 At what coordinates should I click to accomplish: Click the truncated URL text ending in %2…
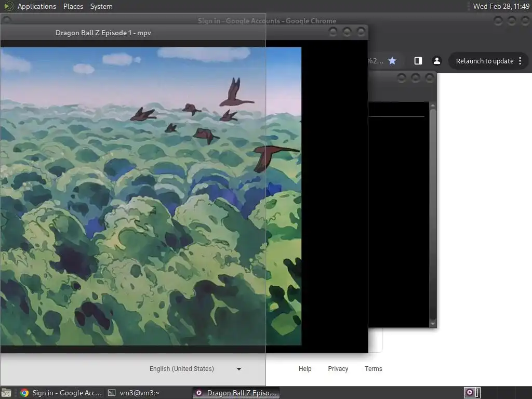point(376,61)
